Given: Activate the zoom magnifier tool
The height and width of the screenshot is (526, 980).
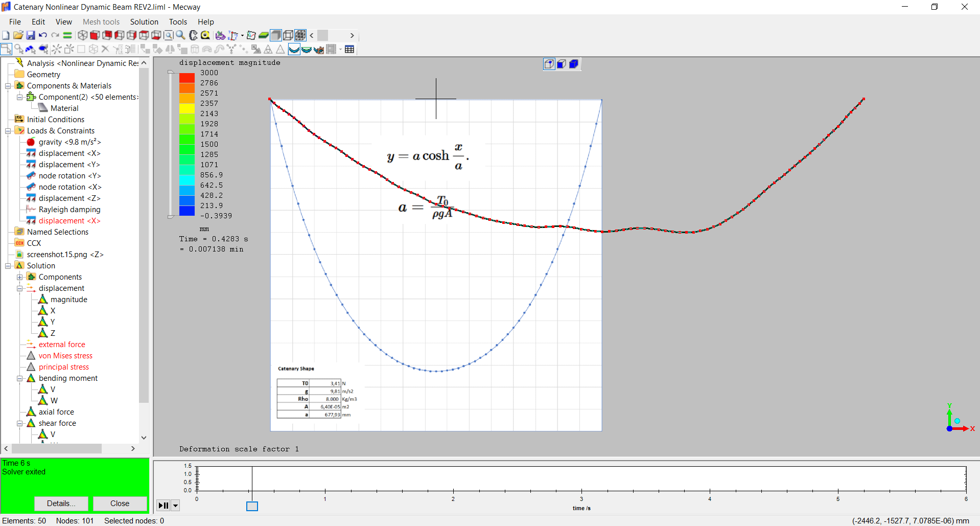Looking at the screenshot, I should tap(180, 35).
